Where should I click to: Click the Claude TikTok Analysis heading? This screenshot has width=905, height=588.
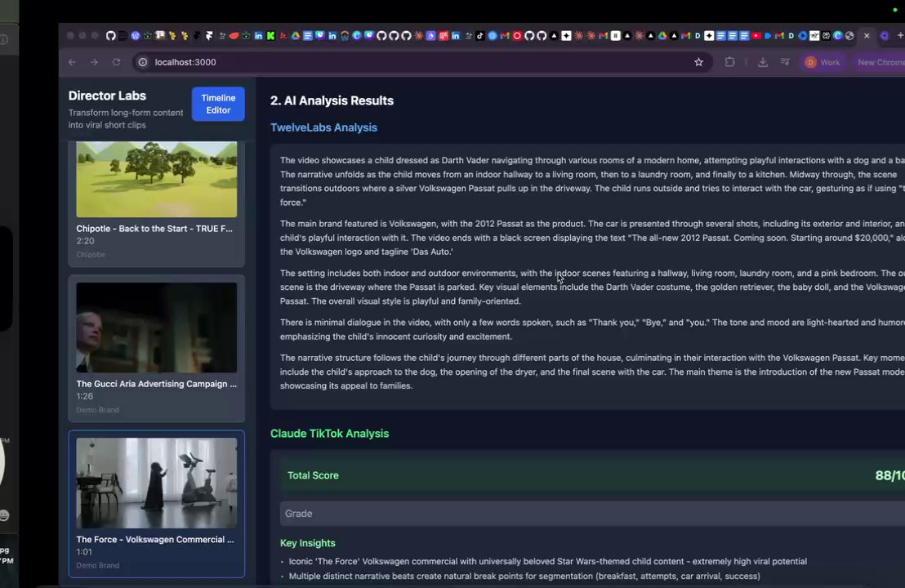(x=329, y=434)
